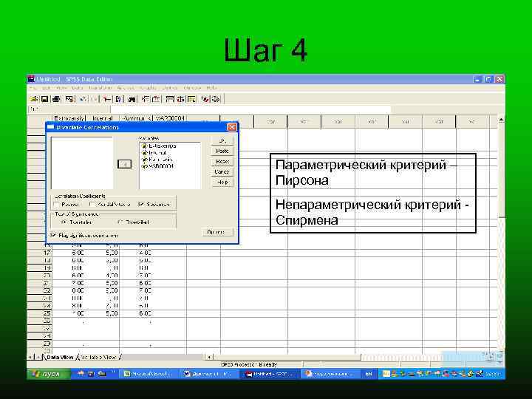The image size is (532, 399).
Task: Open the Options button in dialog
Action: click(x=218, y=232)
